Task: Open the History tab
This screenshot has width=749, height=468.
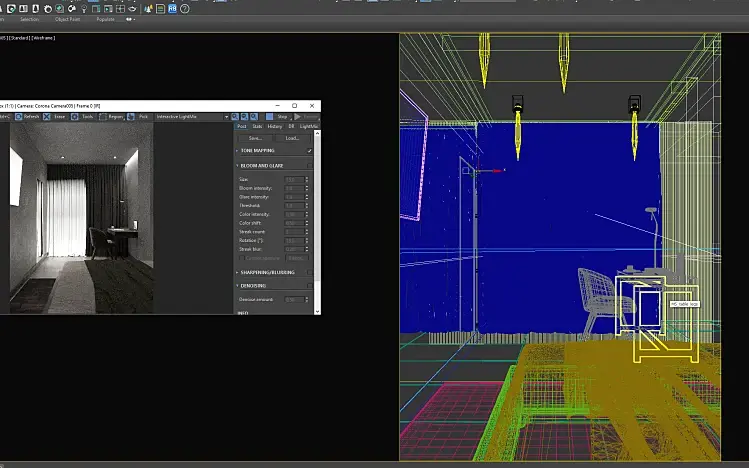Action: [274, 126]
